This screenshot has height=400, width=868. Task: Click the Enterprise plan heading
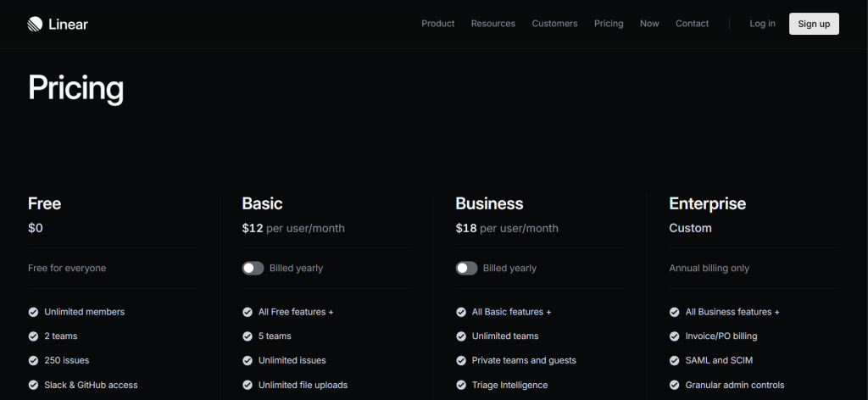click(x=707, y=203)
